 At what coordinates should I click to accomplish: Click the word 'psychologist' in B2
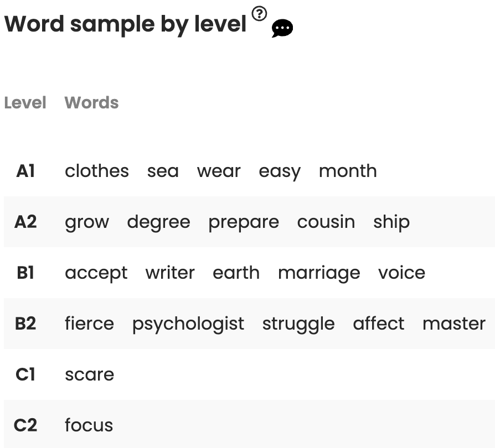[x=188, y=324]
